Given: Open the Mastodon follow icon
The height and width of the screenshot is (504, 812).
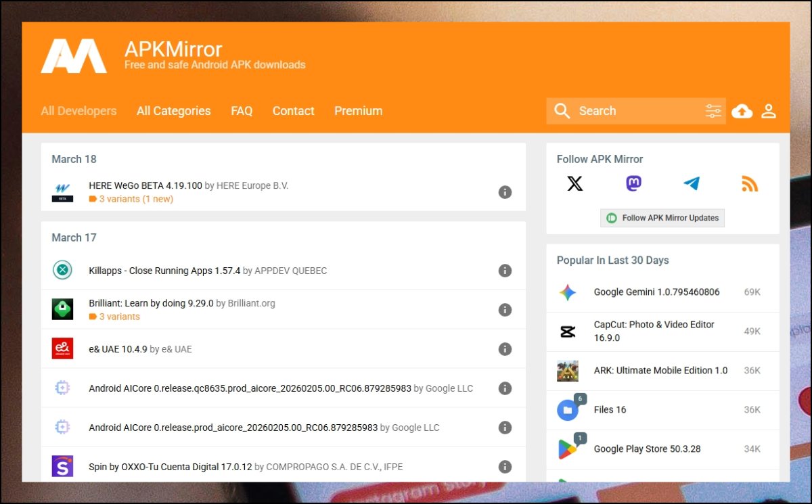Looking at the screenshot, I should 633,183.
